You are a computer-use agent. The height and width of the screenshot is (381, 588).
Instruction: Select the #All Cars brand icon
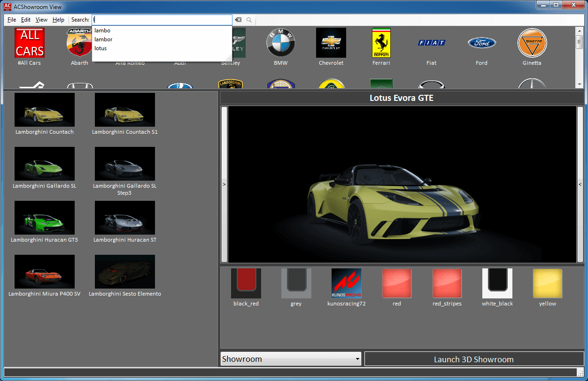point(30,43)
